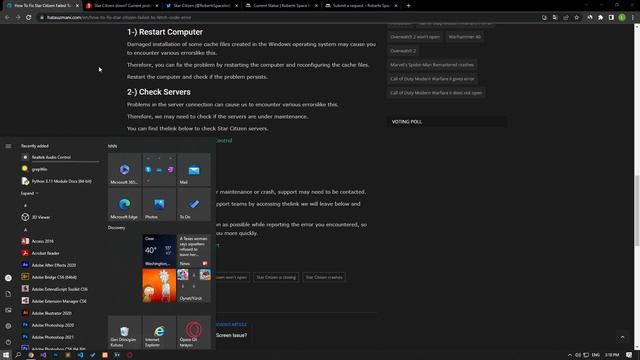Open the To Do tile
This screenshot has height=360, width=640.
pyautogui.click(x=194, y=204)
